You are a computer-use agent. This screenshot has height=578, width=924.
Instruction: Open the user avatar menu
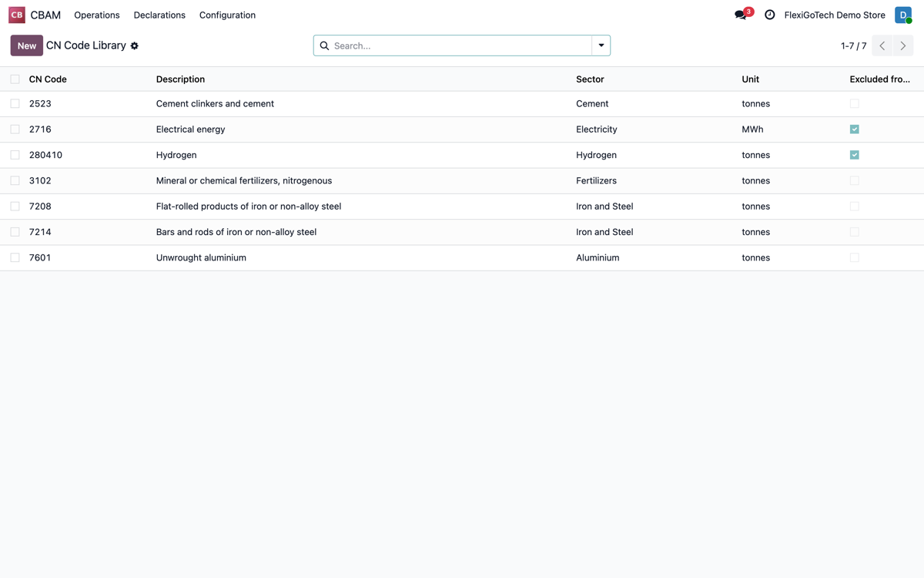click(903, 15)
